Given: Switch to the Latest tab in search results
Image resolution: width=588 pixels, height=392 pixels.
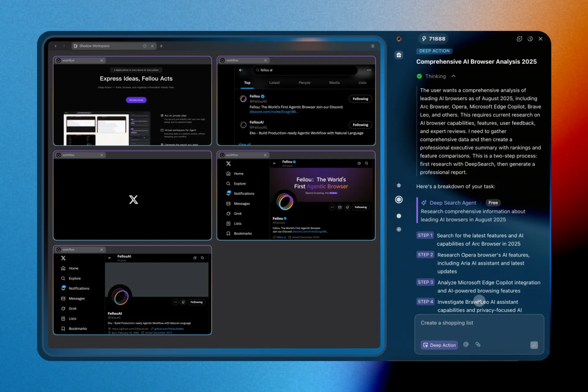Looking at the screenshot, I should pos(274,83).
